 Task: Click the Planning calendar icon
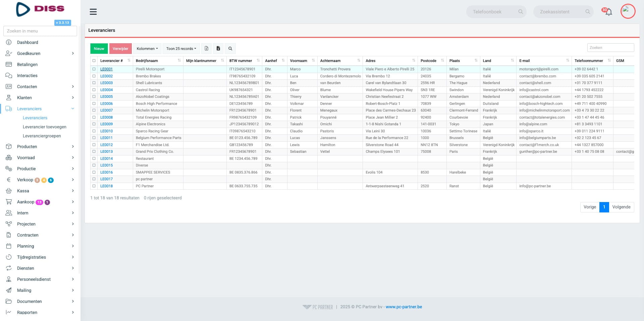click(9, 246)
